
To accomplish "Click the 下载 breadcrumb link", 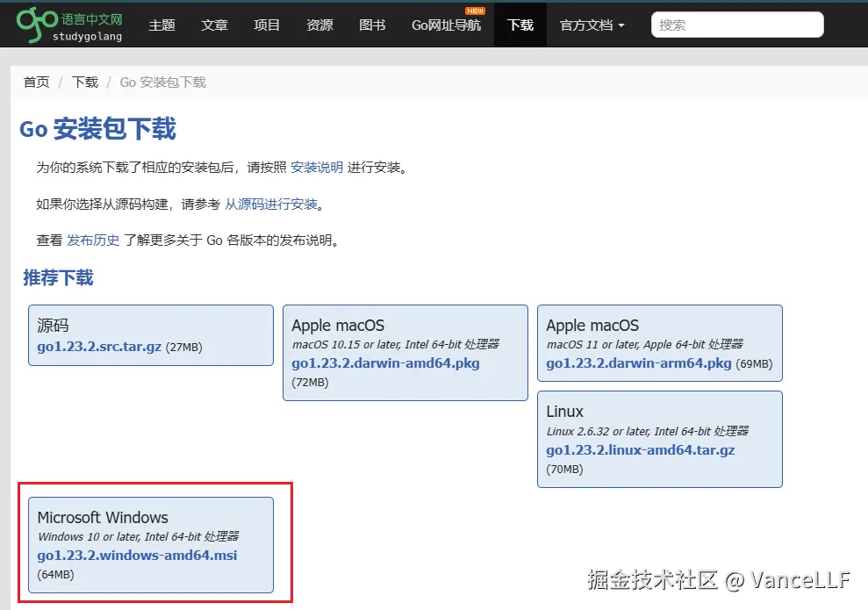I will (85, 83).
